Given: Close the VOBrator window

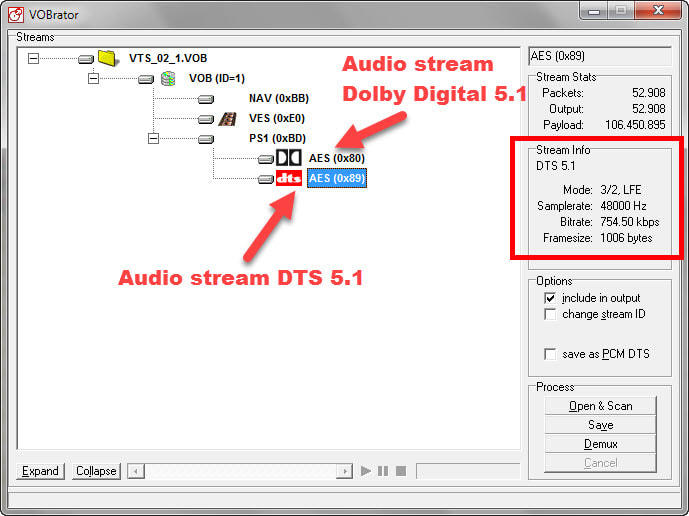Looking at the screenshot, I should [658, 10].
